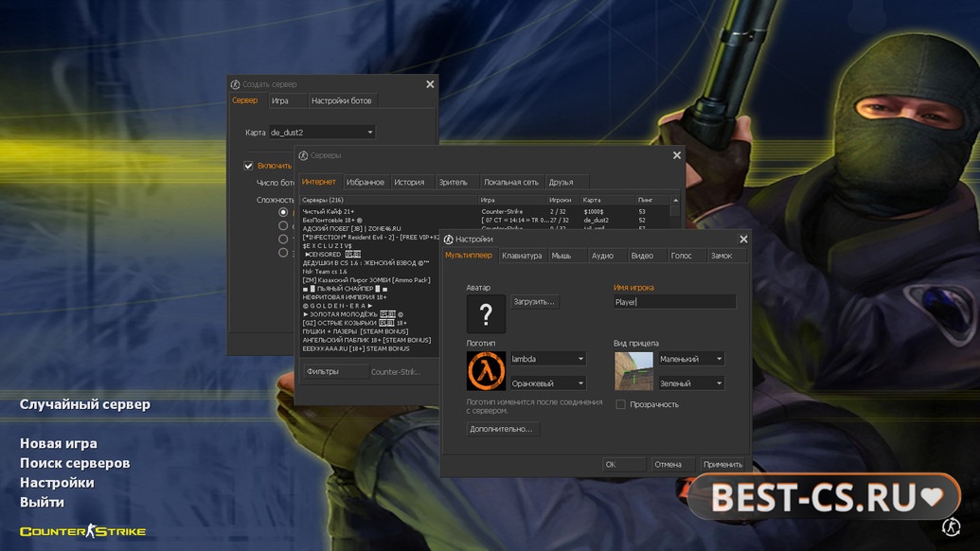Click the Выйти menu item
This screenshot has height=551, width=980.
42,503
